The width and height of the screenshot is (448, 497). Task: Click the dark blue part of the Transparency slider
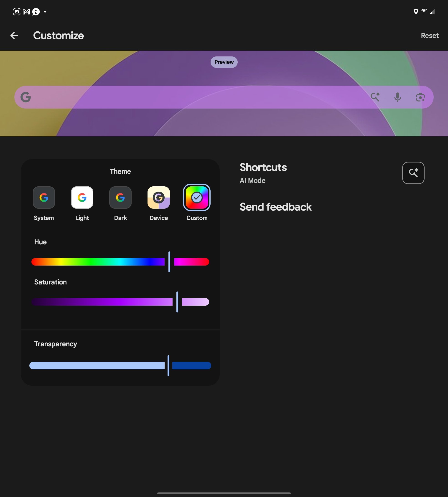pyautogui.click(x=191, y=366)
